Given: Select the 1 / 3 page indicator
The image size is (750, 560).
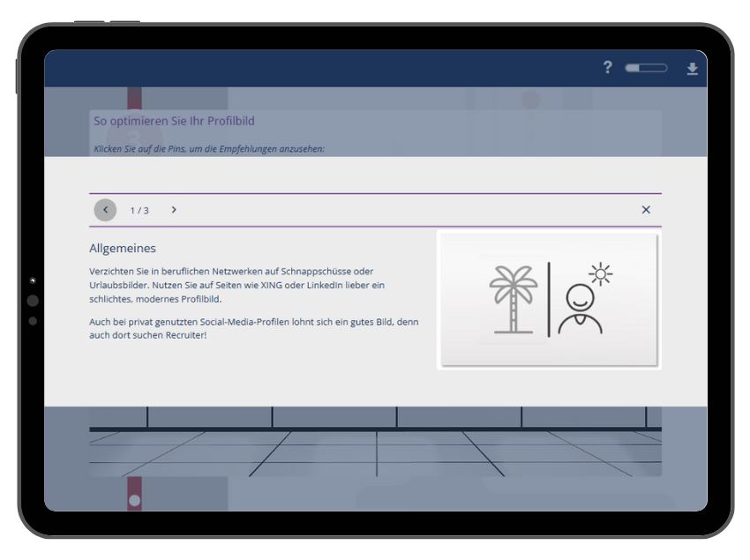Looking at the screenshot, I should coord(139,211).
